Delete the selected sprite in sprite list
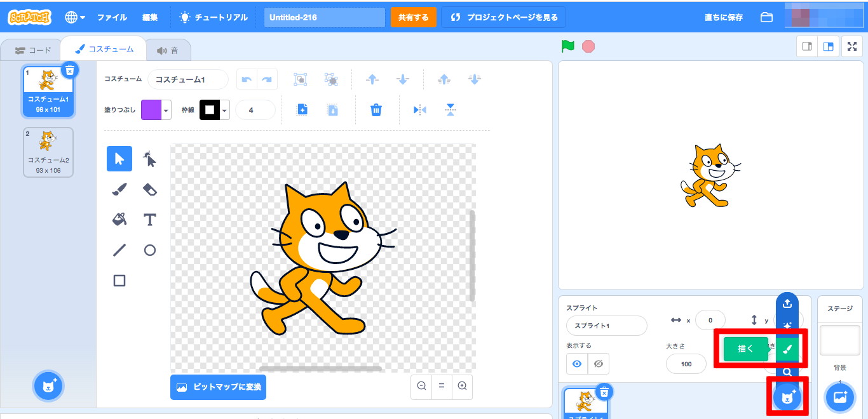Image resolution: width=868 pixels, height=419 pixels. [604, 392]
